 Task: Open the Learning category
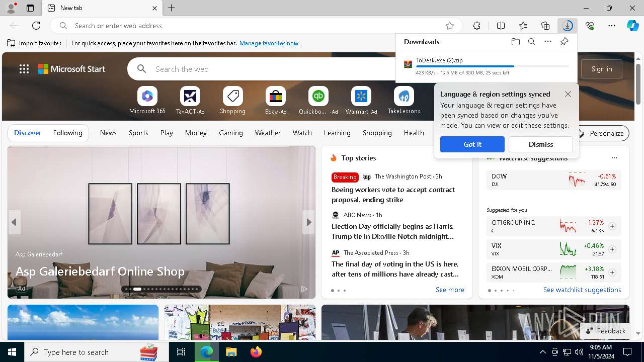337,133
